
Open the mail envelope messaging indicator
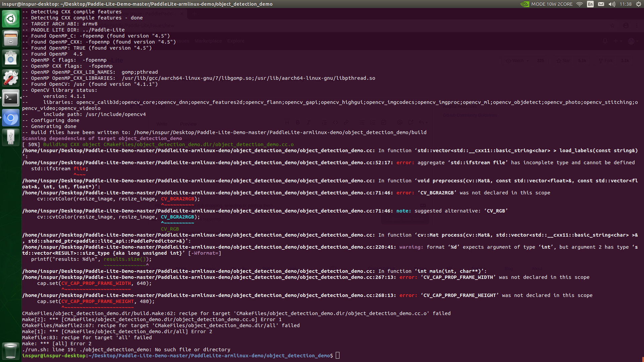(x=601, y=4)
